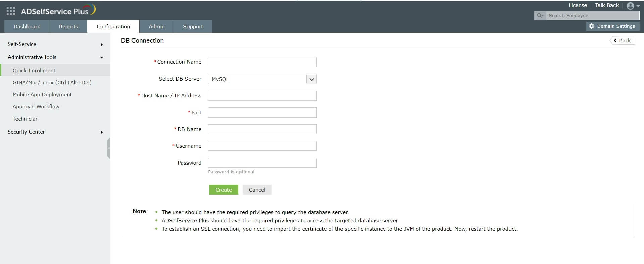Switch to the Dashboard tab

coord(27,26)
